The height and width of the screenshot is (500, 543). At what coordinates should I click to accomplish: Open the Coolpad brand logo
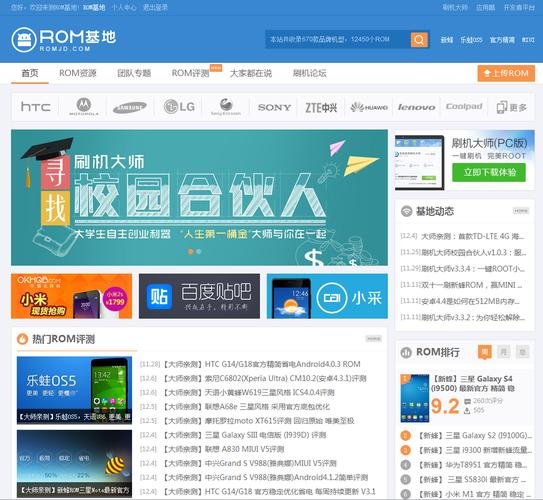(464, 106)
